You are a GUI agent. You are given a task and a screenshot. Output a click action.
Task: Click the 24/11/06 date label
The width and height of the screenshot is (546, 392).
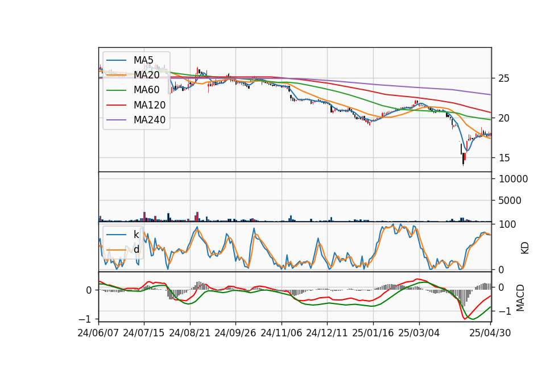(x=282, y=333)
